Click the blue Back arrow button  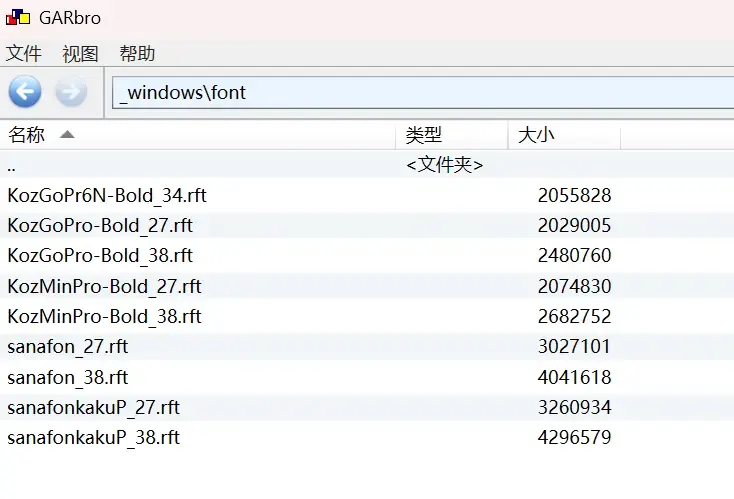click(25, 91)
